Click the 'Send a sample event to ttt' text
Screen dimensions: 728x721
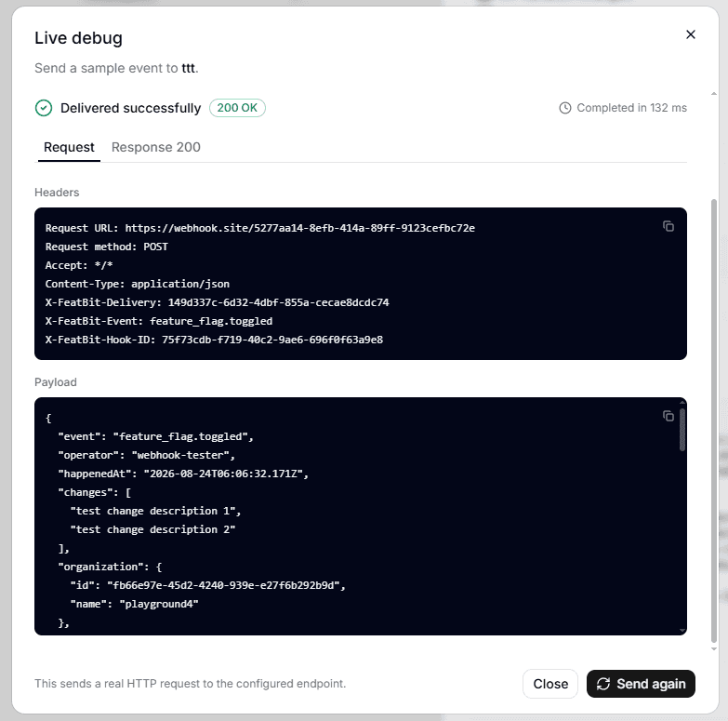(x=116, y=68)
